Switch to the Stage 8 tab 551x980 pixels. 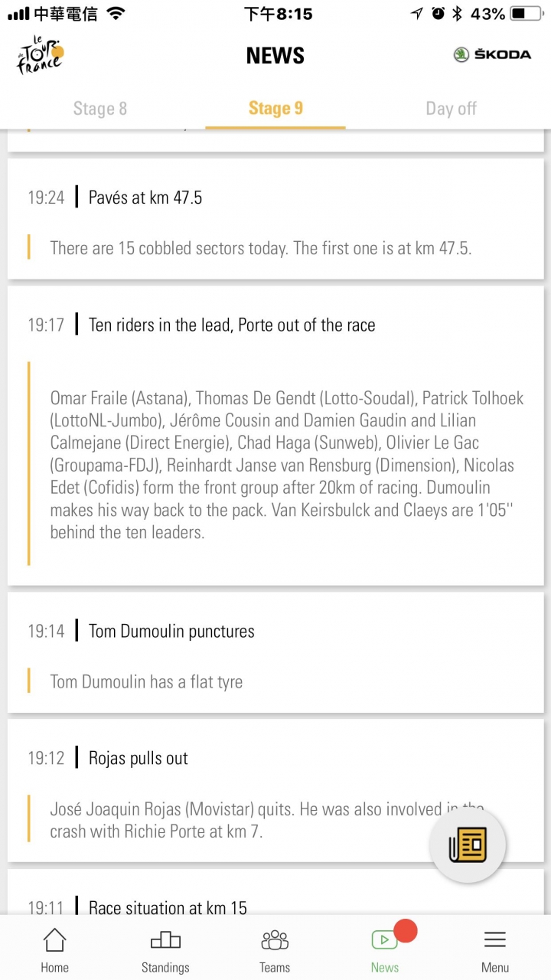tap(100, 109)
